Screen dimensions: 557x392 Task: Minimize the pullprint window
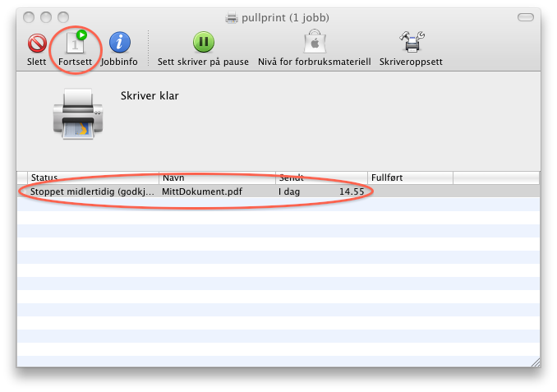coord(44,17)
